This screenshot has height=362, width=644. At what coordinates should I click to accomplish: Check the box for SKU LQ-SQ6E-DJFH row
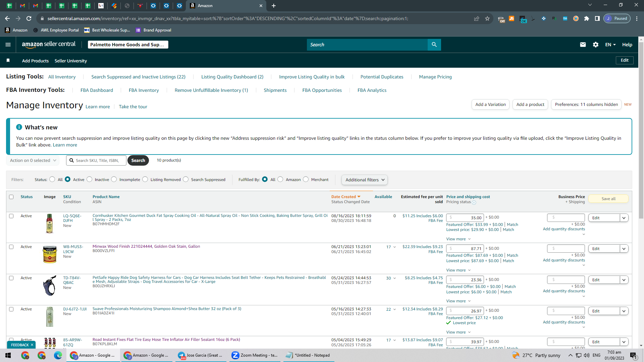(x=11, y=216)
